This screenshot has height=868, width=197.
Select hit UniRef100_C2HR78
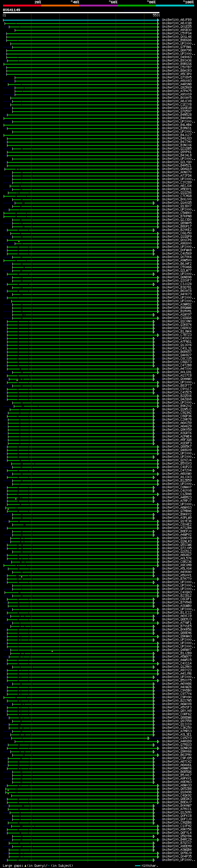click(176, 419)
